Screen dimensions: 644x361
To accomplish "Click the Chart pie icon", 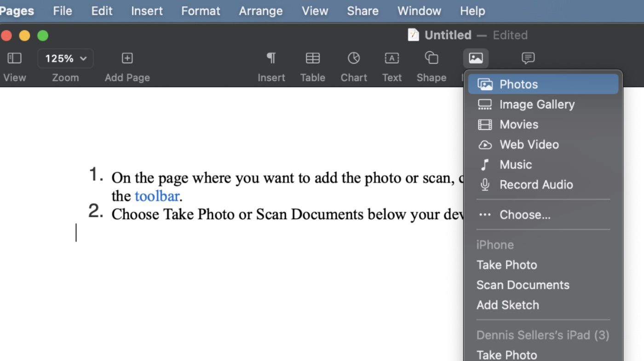I will 353,58.
